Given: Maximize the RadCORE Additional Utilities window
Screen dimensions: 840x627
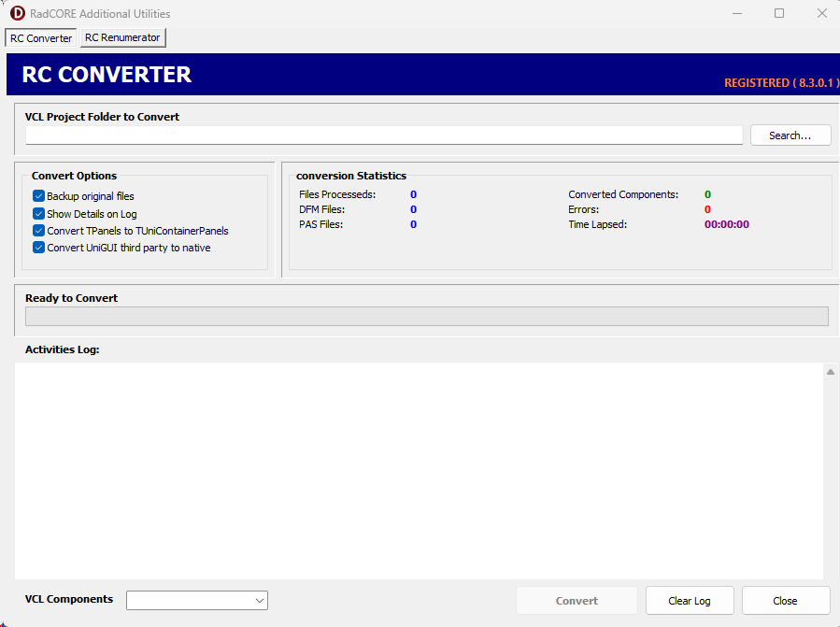Looking at the screenshot, I should coord(779,13).
